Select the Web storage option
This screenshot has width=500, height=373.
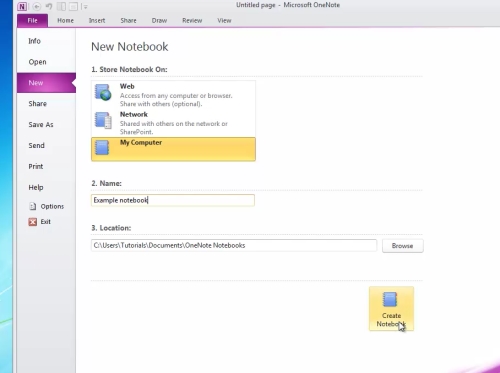[x=173, y=95]
